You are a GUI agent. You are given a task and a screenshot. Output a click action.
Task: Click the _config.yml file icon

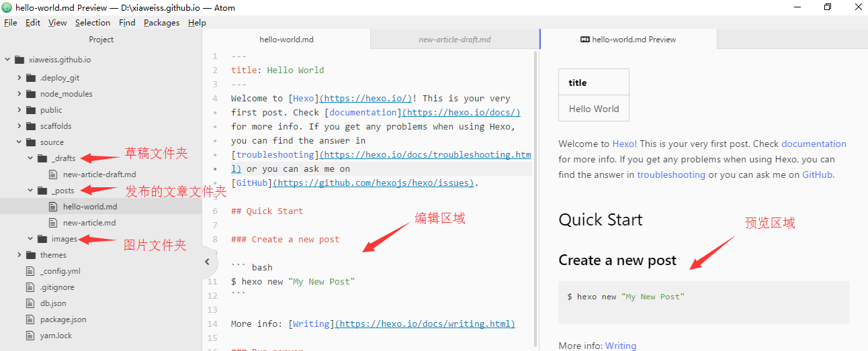click(x=30, y=271)
